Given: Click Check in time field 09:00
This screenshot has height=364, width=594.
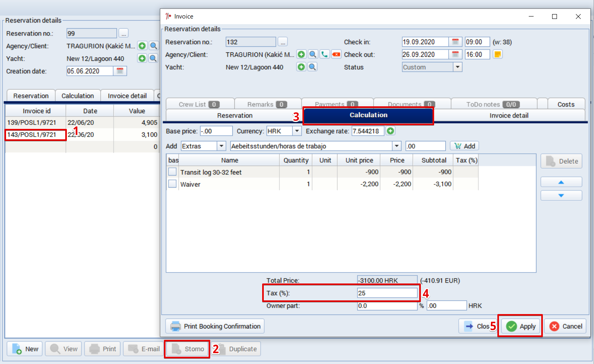Looking at the screenshot, I should (x=477, y=42).
